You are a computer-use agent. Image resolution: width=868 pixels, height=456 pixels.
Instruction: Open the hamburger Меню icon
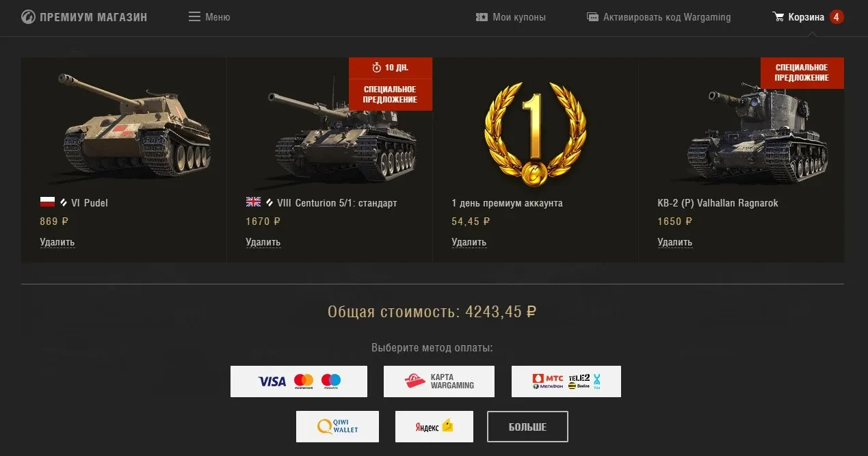point(194,16)
